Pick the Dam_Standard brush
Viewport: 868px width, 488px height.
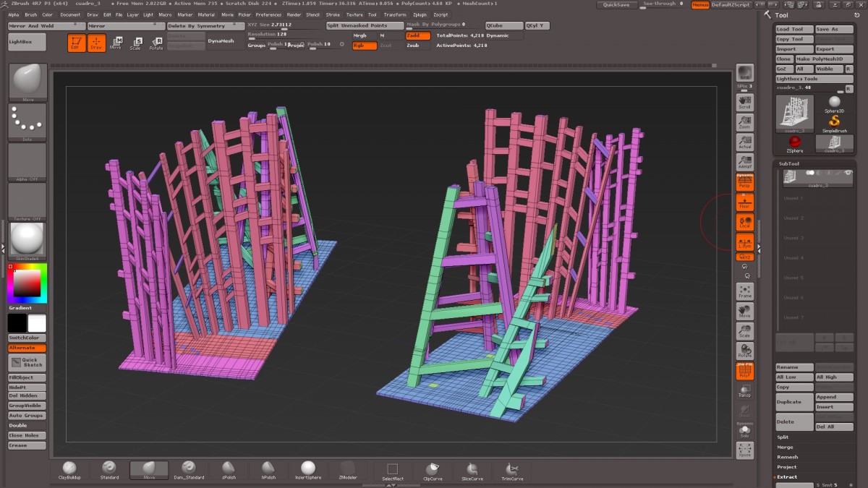189,468
